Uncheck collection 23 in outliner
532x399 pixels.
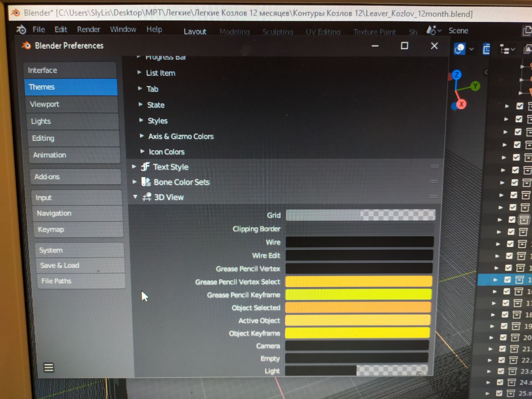pos(501,371)
